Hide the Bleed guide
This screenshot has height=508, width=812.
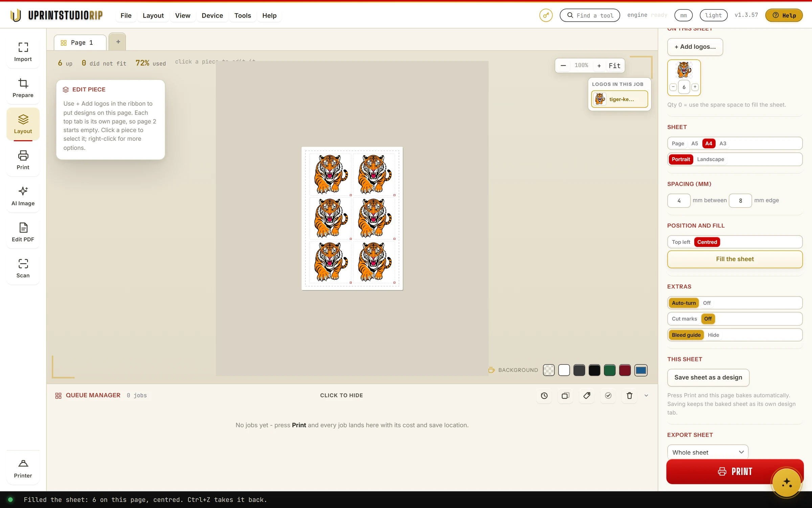point(713,335)
